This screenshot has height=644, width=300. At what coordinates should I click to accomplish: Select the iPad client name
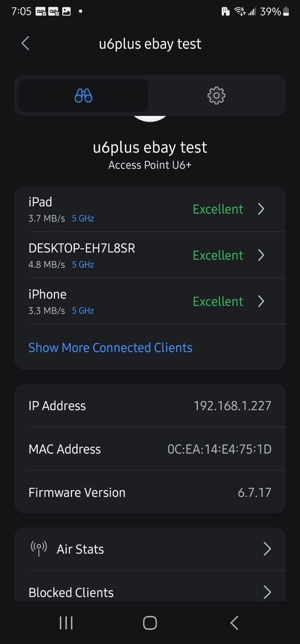40,202
